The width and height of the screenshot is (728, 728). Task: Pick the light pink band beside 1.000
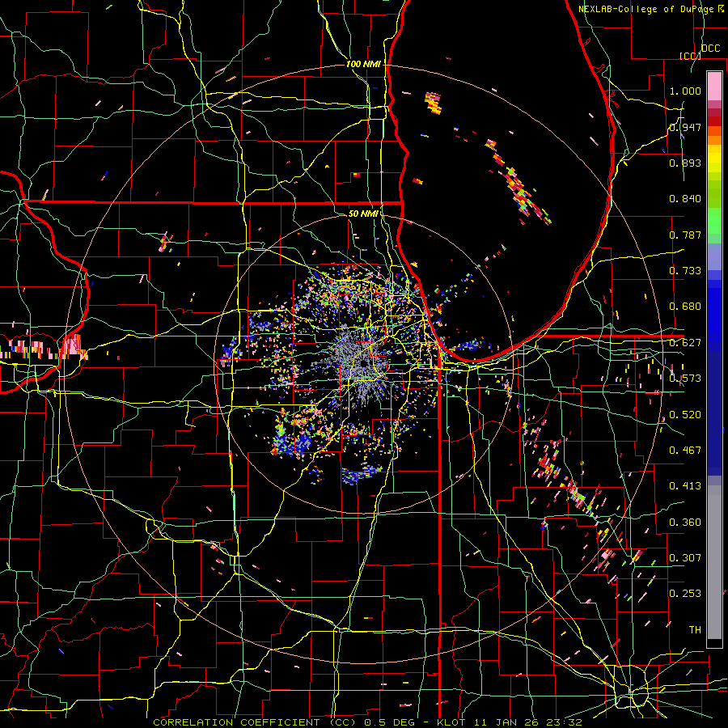coord(714,87)
